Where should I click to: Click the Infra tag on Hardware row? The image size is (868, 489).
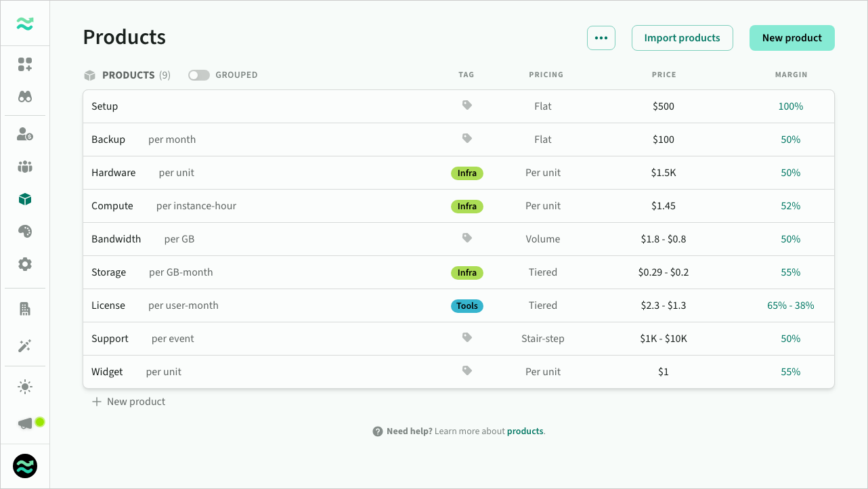pyautogui.click(x=466, y=173)
